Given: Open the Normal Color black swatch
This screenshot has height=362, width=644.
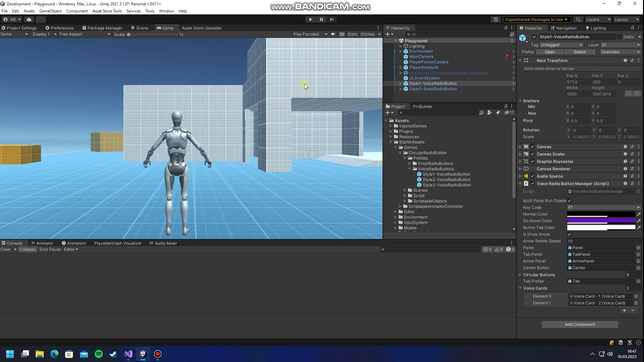Looking at the screenshot, I should (601, 214).
